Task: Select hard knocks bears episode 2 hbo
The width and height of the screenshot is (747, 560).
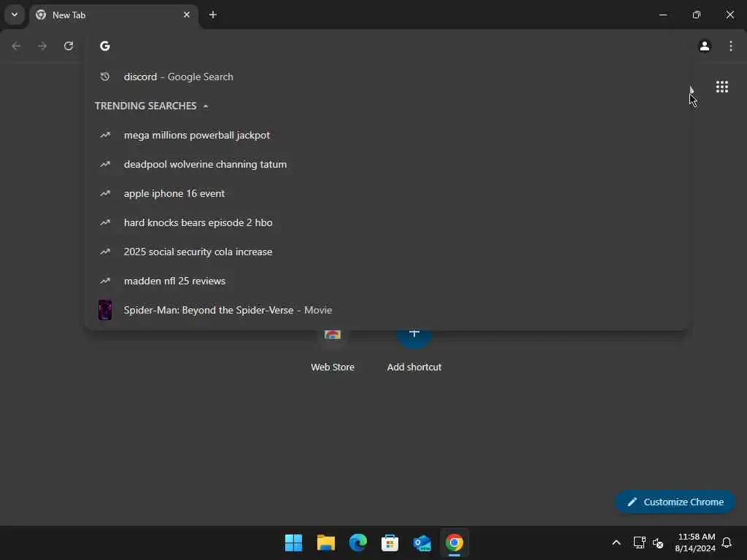Action: [387, 222]
